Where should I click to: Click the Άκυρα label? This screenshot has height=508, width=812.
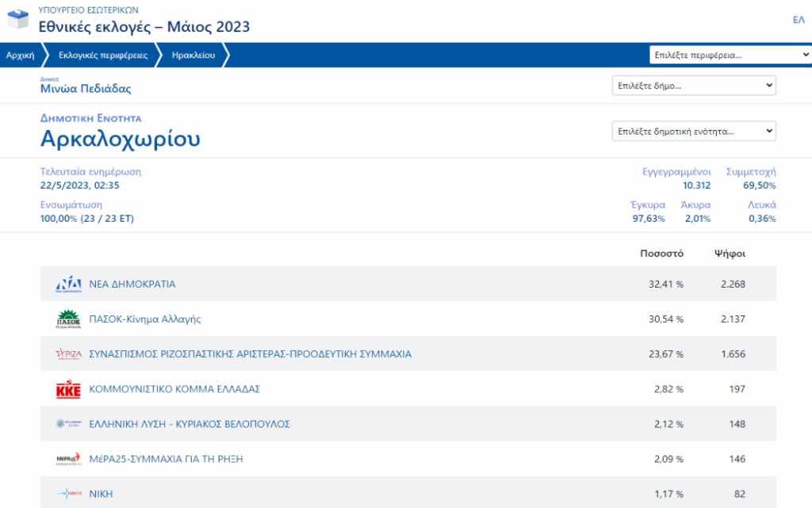click(695, 204)
